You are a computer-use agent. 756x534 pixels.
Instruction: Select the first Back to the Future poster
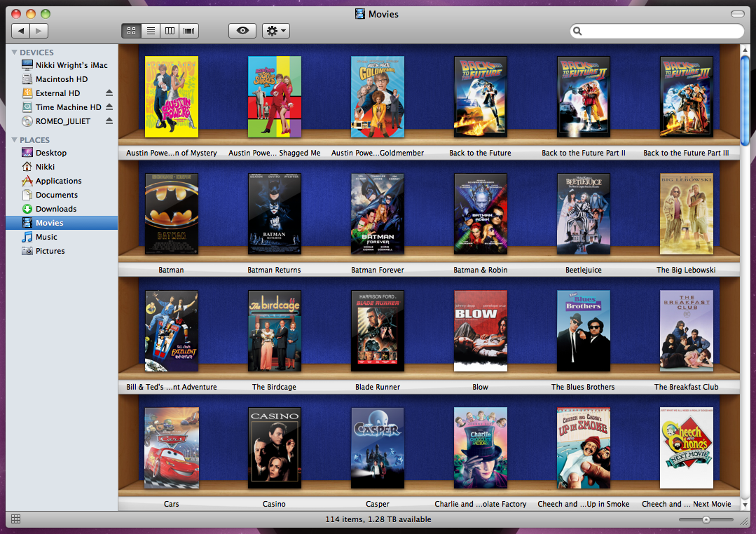(x=480, y=97)
